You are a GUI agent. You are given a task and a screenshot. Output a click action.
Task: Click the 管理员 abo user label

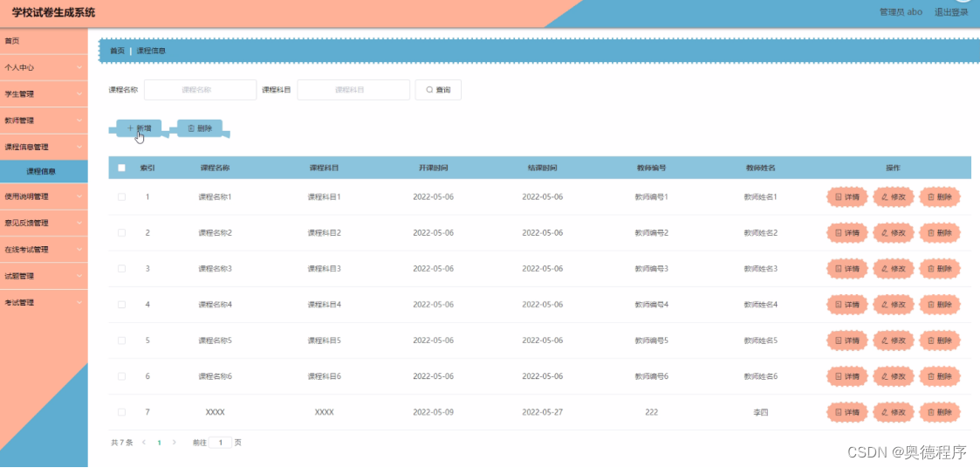[x=901, y=12]
